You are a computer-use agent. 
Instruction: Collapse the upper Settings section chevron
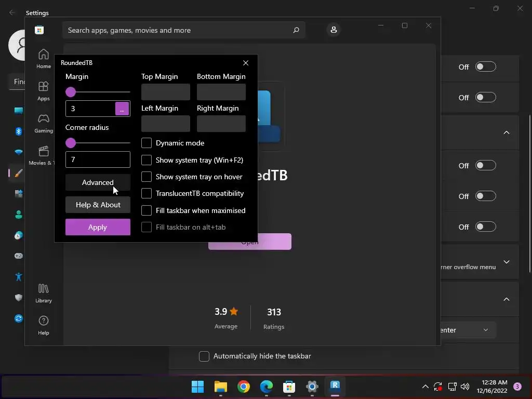pyautogui.click(x=506, y=132)
